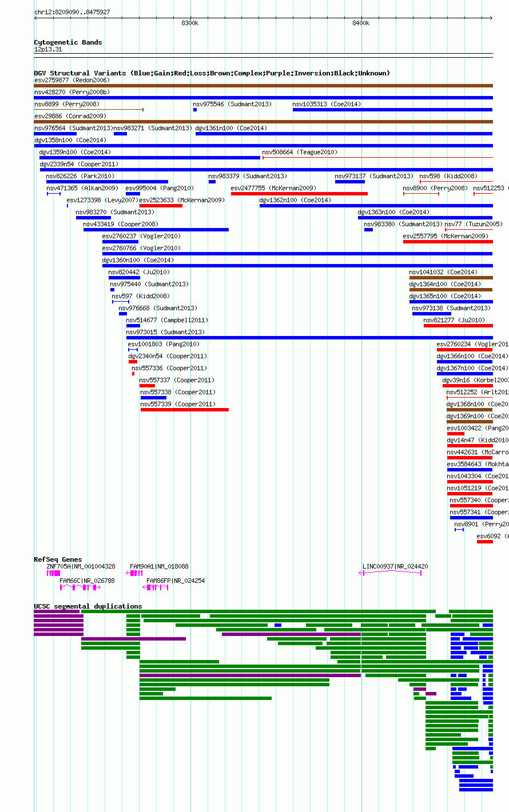Select the nsv428270 (Perry2008b) variant label
509x812 pixels.
71,92
